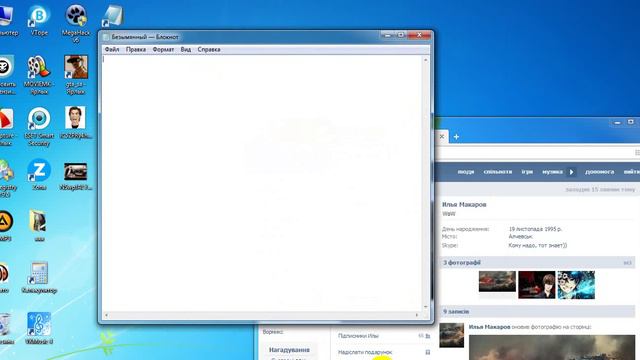
Task: Click inside the empty Notepad text area
Action: click(262, 184)
